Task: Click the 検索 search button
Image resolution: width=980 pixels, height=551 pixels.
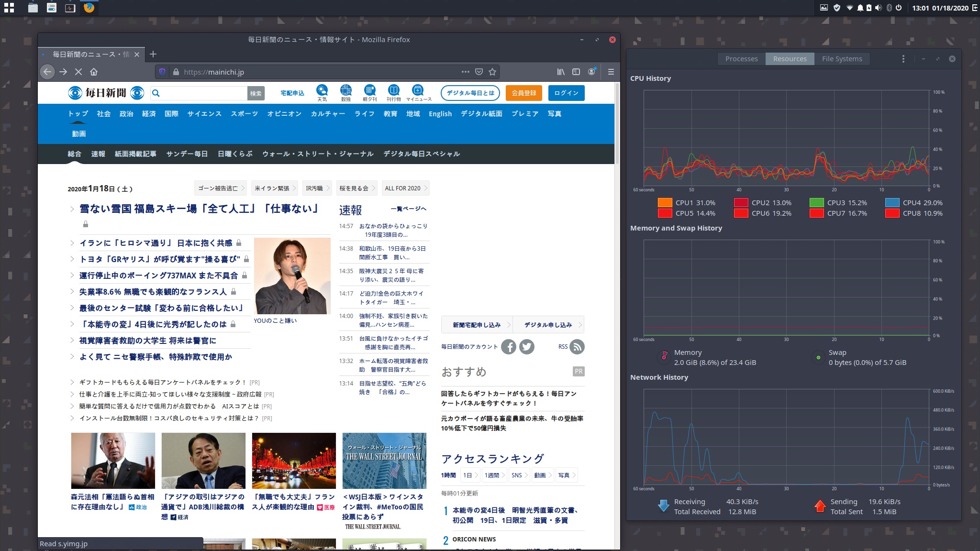Action: pos(256,93)
